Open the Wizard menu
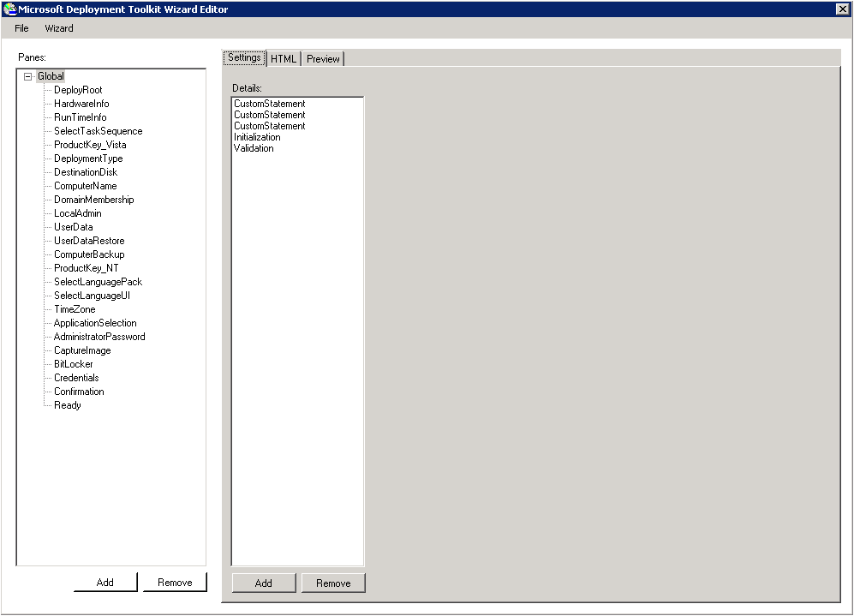The image size is (854, 616). click(x=58, y=28)
